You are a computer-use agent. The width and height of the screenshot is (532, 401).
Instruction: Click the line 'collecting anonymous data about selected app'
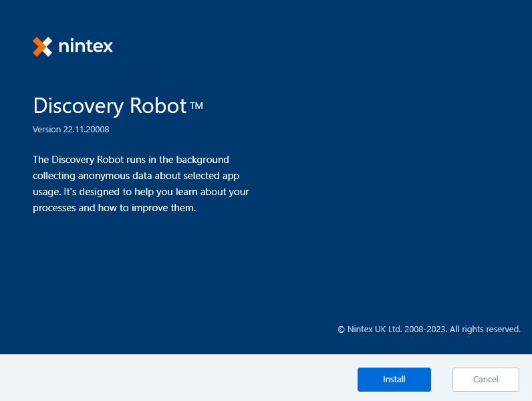pos(136,176)
